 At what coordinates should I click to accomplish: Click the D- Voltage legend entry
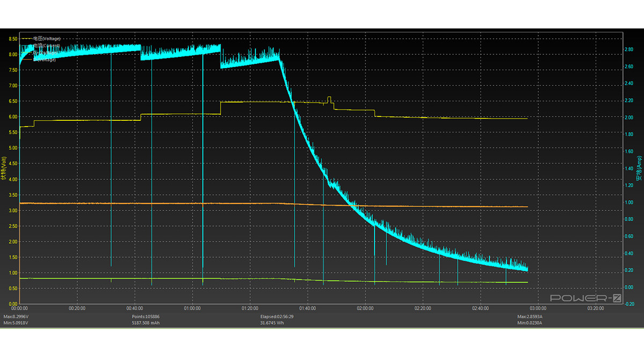[45, 60]
